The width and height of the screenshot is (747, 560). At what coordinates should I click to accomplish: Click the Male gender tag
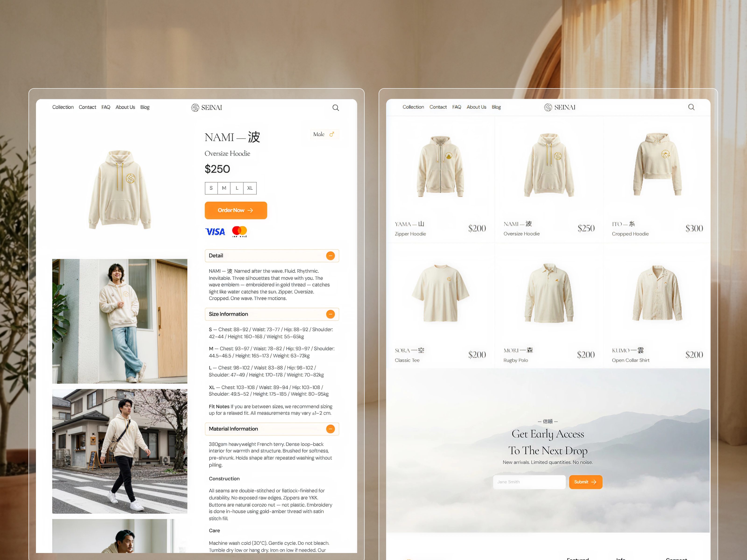[324, 134]
